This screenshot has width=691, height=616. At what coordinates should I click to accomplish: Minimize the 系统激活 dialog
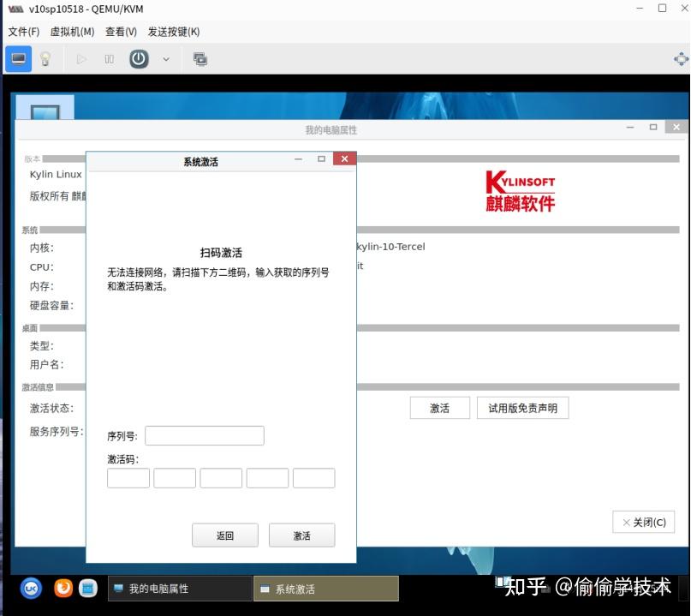(x=298, y=159)
